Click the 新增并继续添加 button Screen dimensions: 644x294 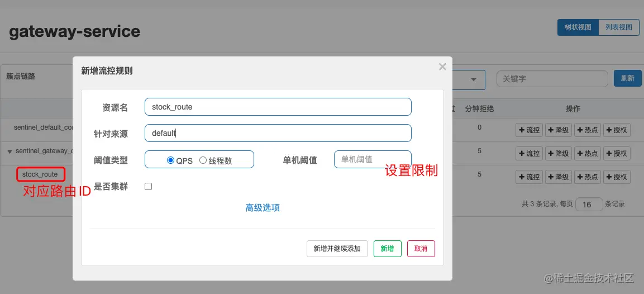pyautogui.click(x=337, y=249)
